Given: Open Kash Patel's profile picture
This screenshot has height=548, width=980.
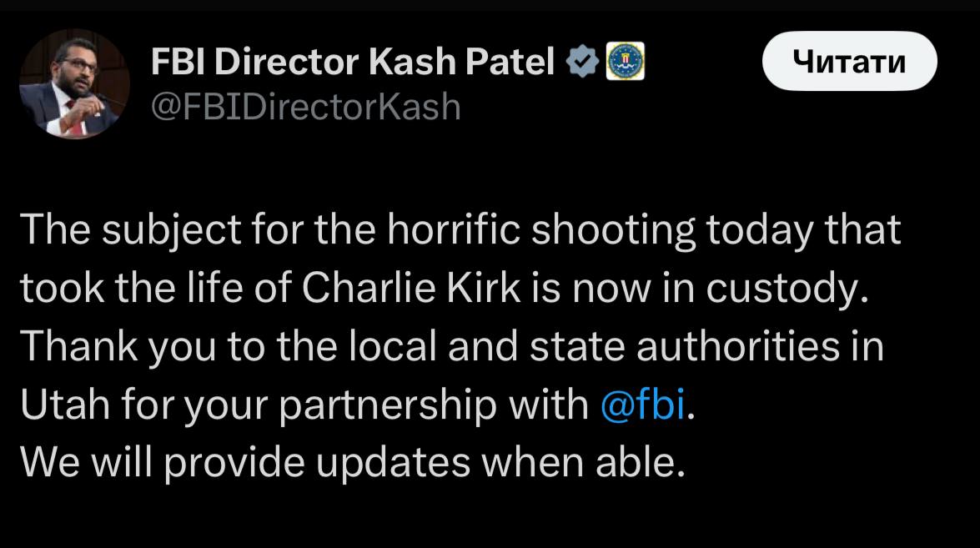Looking at the screenshot, I should pyautogui.click(x=74, y=84).
